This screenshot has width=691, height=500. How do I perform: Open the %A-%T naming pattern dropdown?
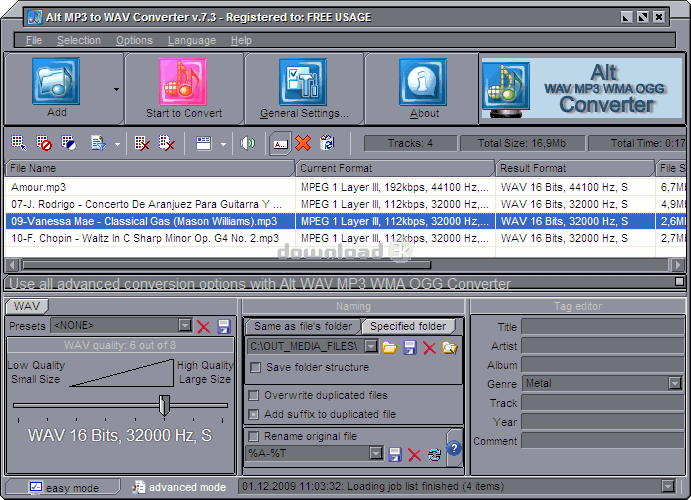[x=376, y=453]
